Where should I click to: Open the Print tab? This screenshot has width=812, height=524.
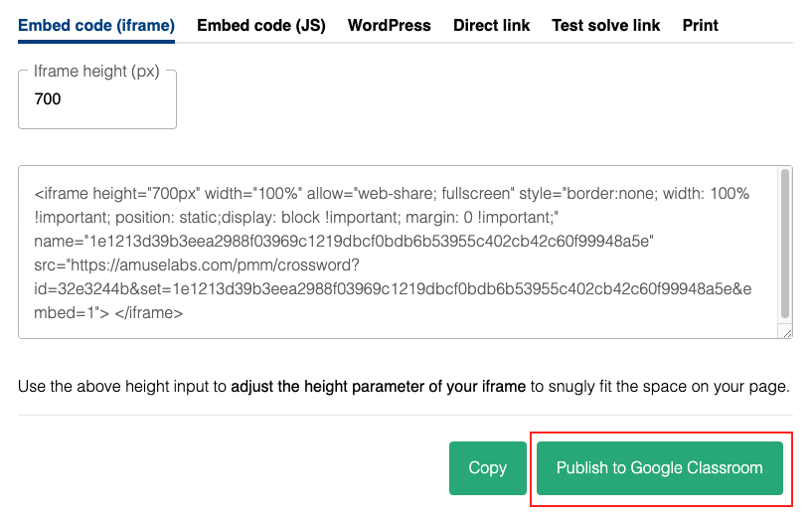coord(700,26)
